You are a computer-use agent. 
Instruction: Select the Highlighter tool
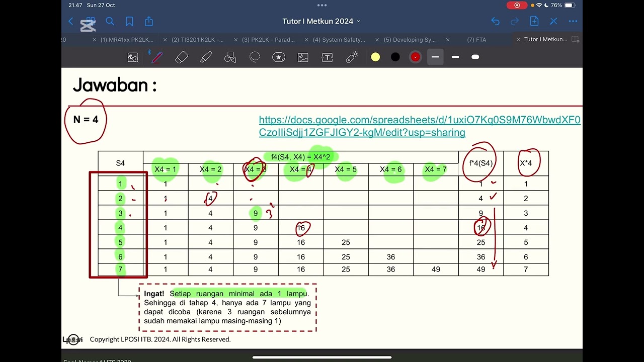206,57
